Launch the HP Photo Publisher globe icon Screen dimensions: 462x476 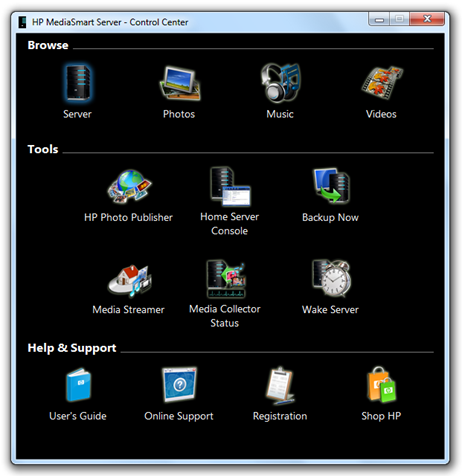(x=129, y=186)
